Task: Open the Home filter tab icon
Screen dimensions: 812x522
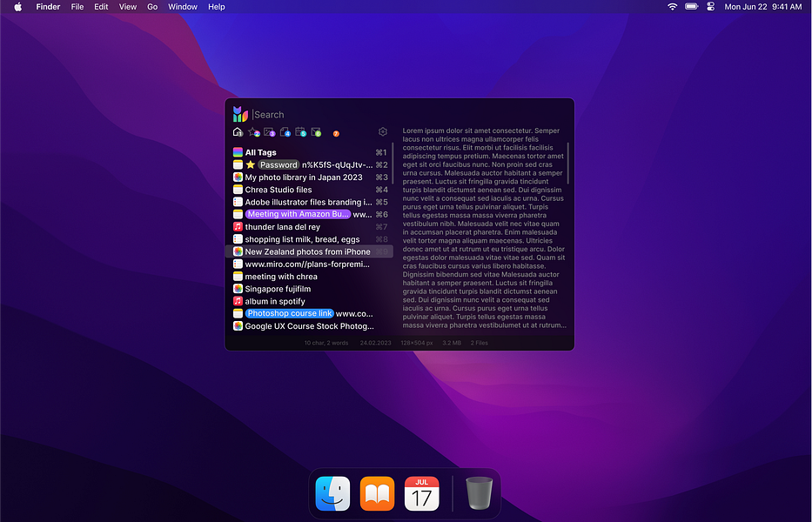Action: click(x=238, y=132)
